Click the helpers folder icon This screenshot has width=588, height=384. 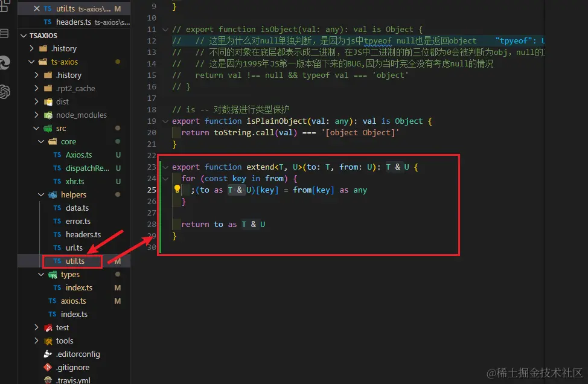tap(53, 194)
